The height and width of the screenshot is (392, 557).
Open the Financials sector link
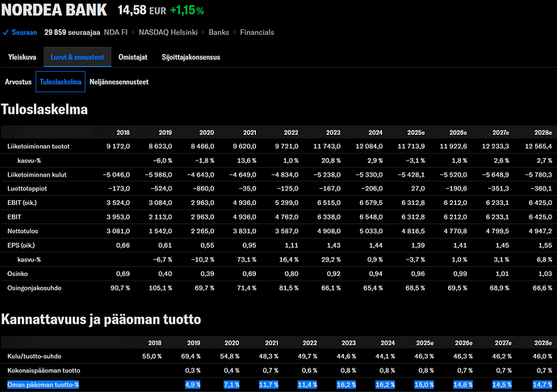coord(257,32)
